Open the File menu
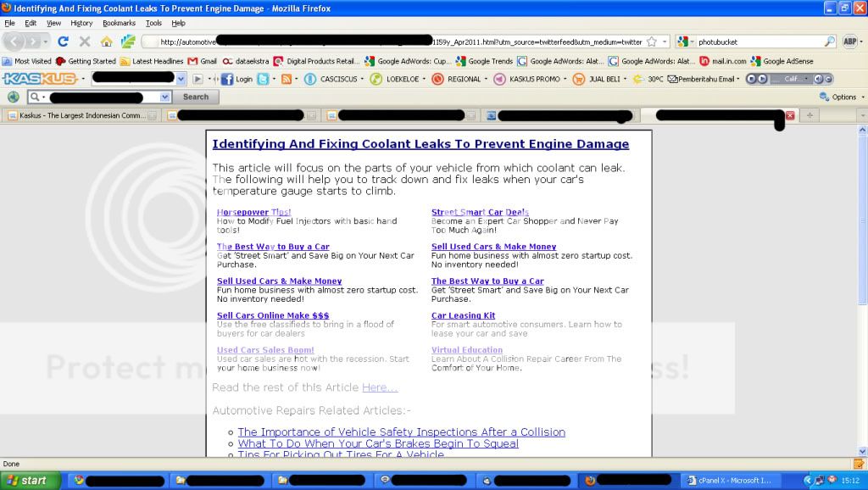Image resolution: width=868 pixels, height=490 pixels. pyautogui.click(x=9, y=23)
